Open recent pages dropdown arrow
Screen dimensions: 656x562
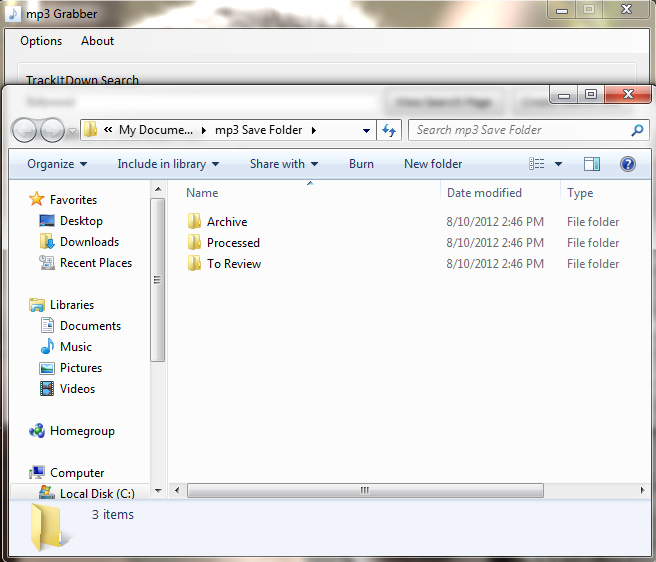(72, 131)
